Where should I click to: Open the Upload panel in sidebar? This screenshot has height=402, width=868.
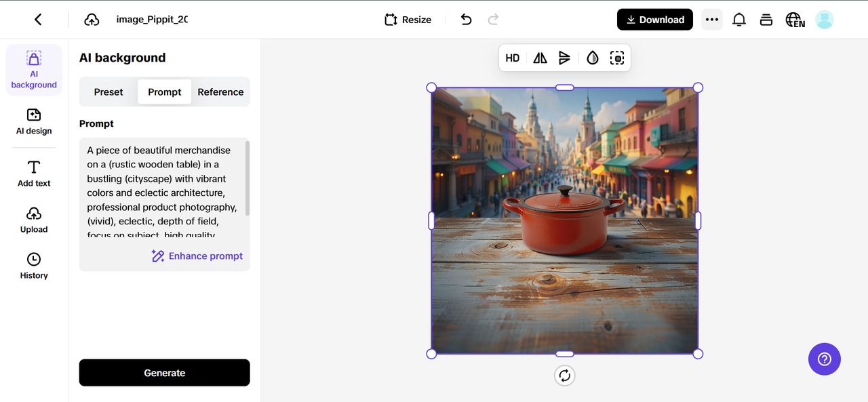pyautogui.click(x=34, y=220)
